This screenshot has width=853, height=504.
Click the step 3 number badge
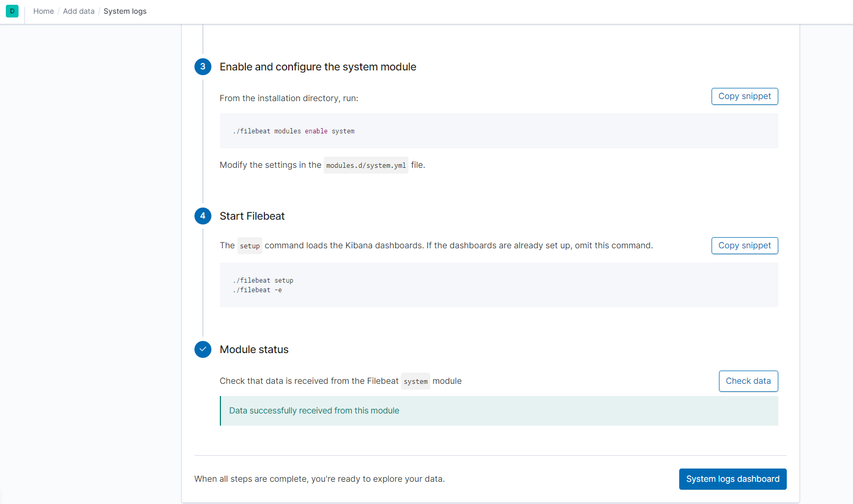tap(203, 67)
